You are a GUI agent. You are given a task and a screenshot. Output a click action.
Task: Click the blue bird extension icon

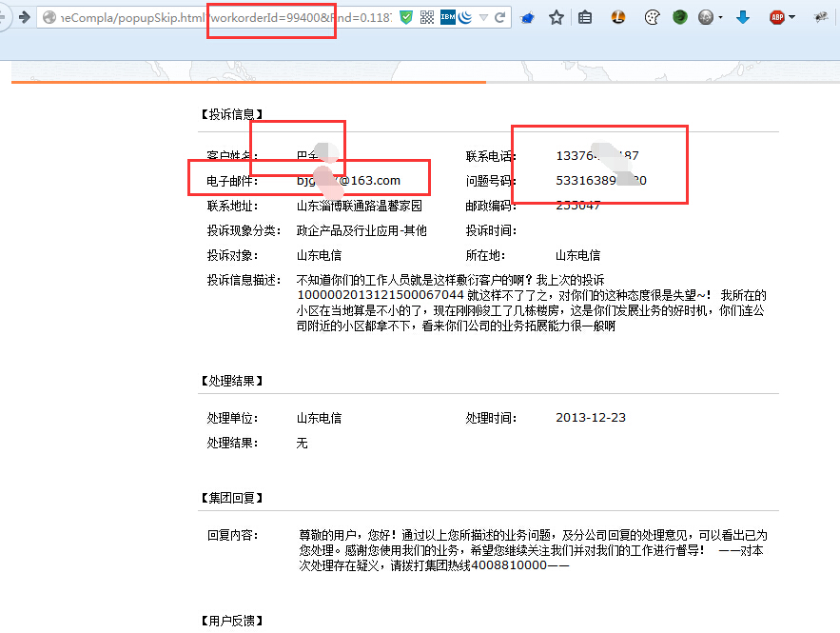pos(528,18)
